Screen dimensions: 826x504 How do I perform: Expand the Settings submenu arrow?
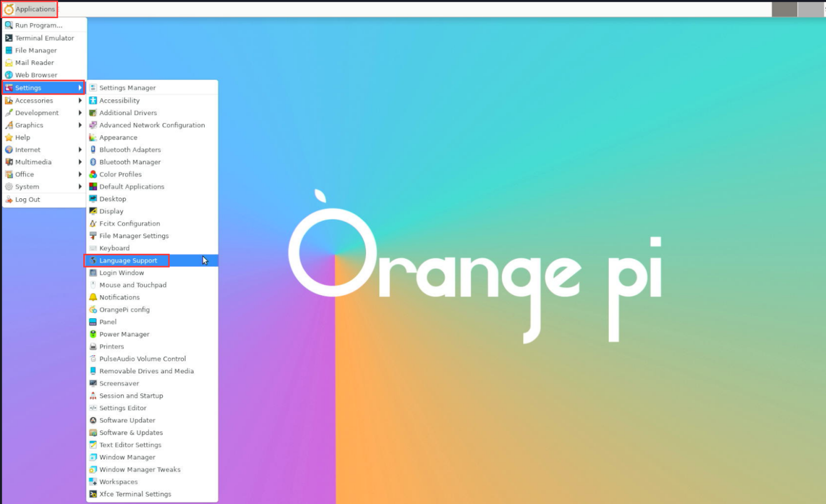pyautogui.click(x=80, y=88)
